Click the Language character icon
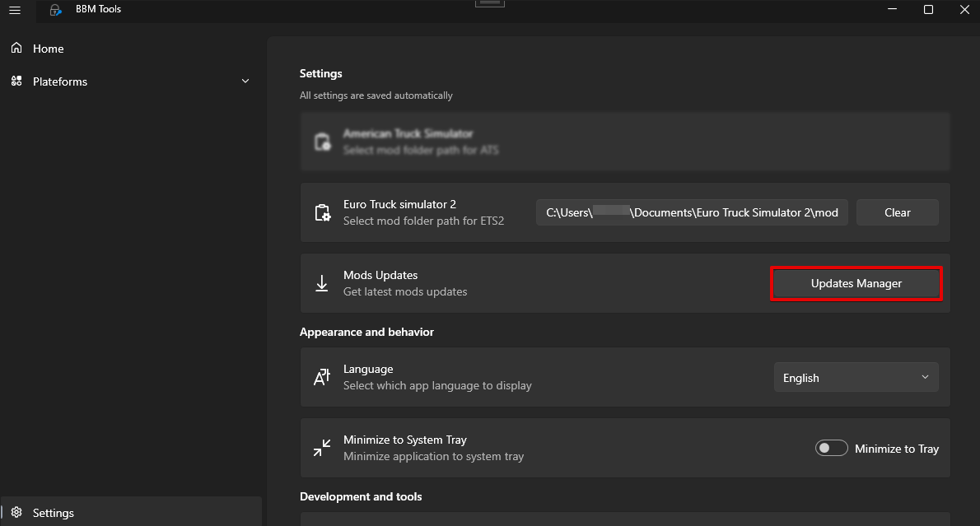 (321, 376)
